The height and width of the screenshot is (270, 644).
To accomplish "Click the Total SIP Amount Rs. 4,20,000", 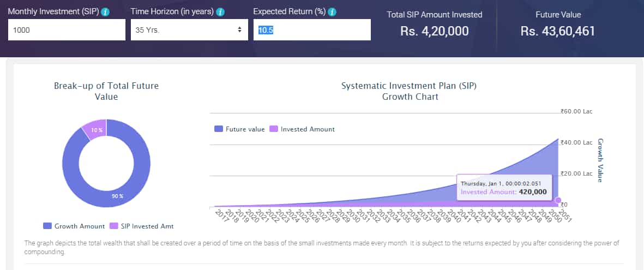I will pyautogui.click(x=434, y=31).
